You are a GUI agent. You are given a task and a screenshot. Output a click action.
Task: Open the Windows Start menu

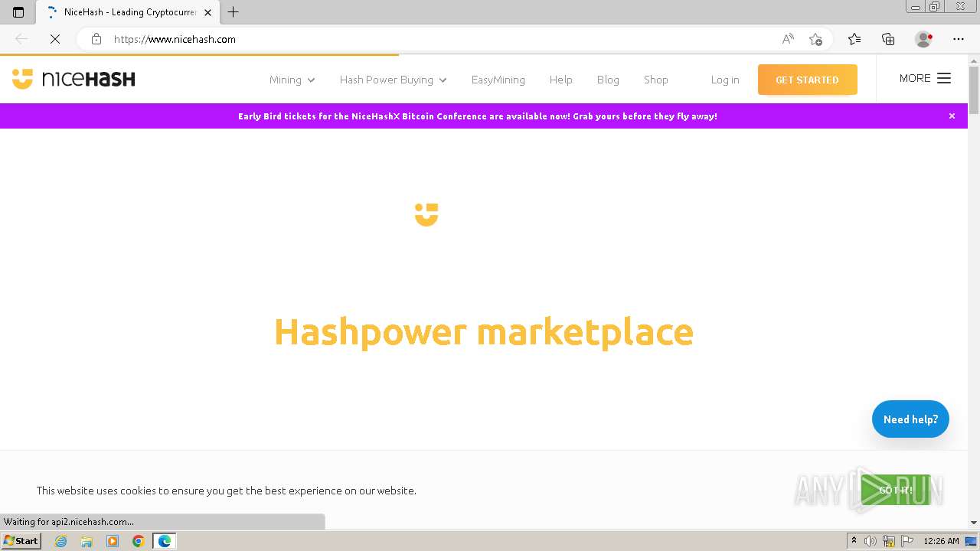(x=21, y=541)
